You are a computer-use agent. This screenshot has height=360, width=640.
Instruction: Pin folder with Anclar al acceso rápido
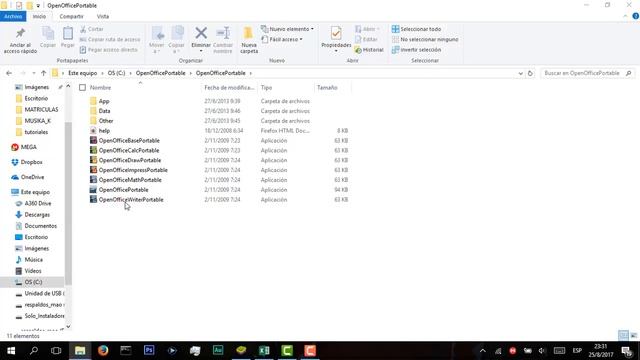tap(20, 40)
